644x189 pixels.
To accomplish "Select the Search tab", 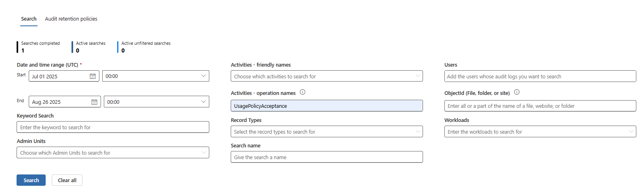I will click(x=29, y=19).
